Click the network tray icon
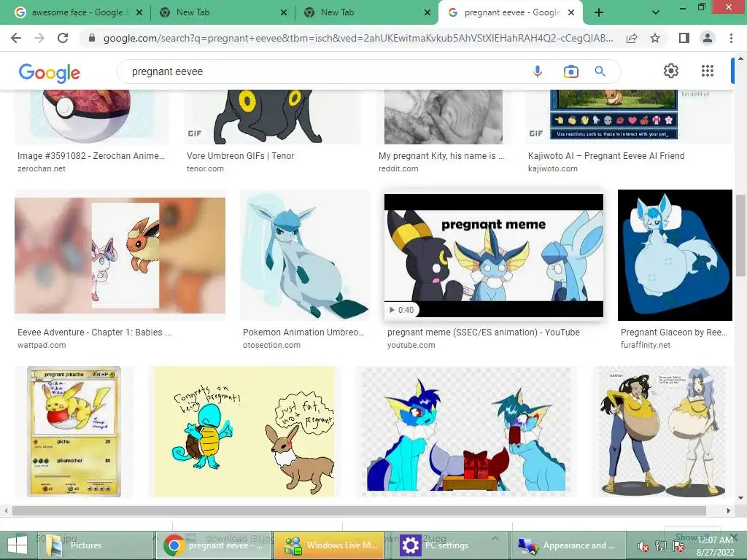Screen dimensions: 747x560 click(660, 546)
